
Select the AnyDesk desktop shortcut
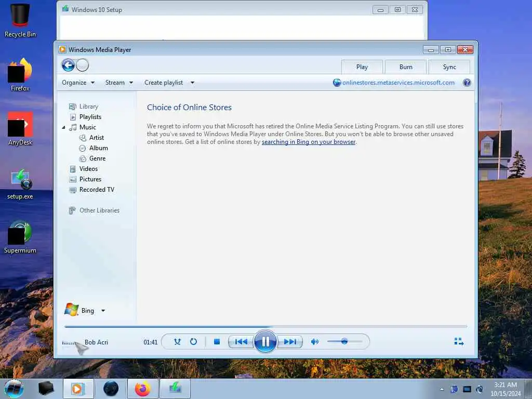click(20, 129)
